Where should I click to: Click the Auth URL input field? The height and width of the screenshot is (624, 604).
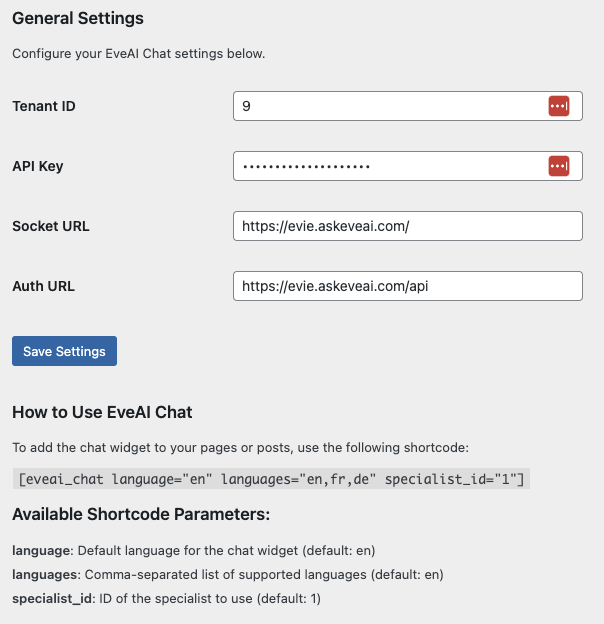pos(407,286)
